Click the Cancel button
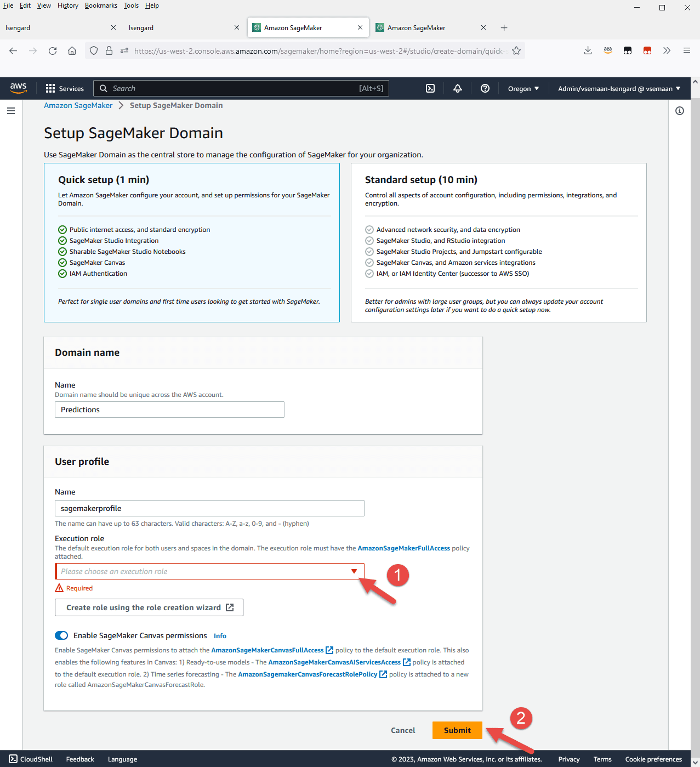The width and height of the screenshot is (700, 767). 403,730
